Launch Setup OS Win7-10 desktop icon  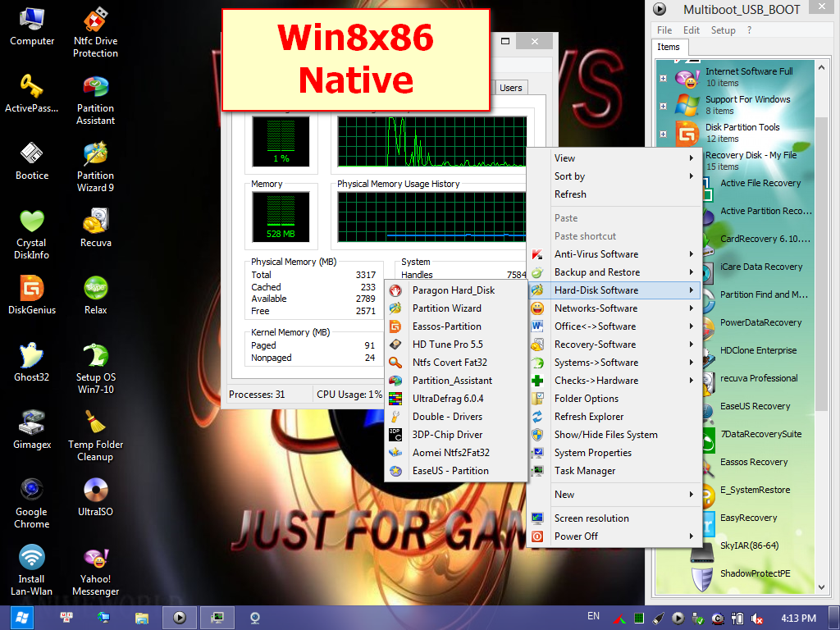[95, 369]
